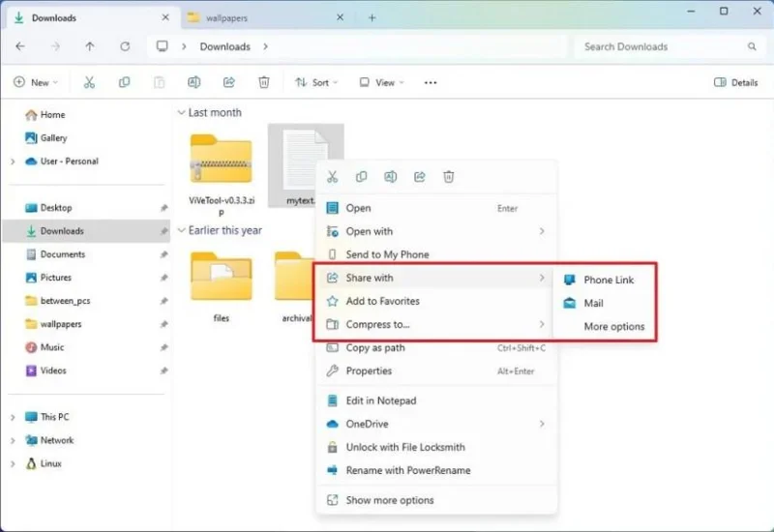Click the Rename icon in the context menu
774x532 pixels.
tap(391, 177)
